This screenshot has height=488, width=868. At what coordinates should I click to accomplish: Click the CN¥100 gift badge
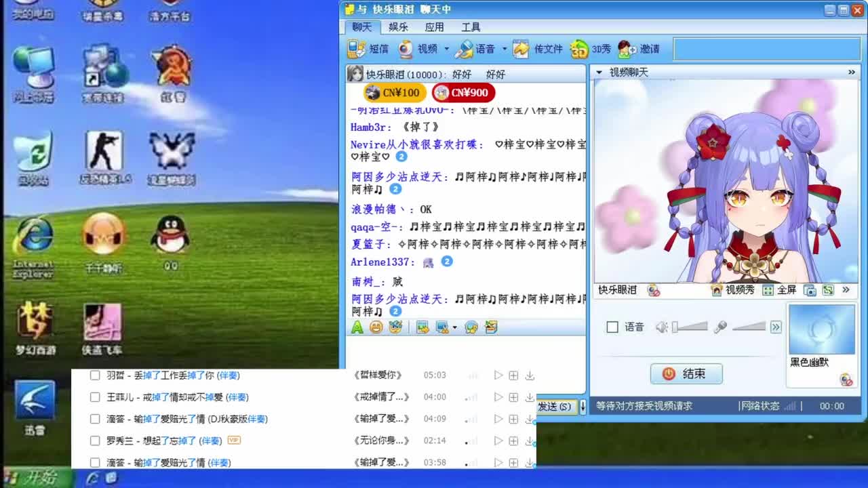coord(395,93)
